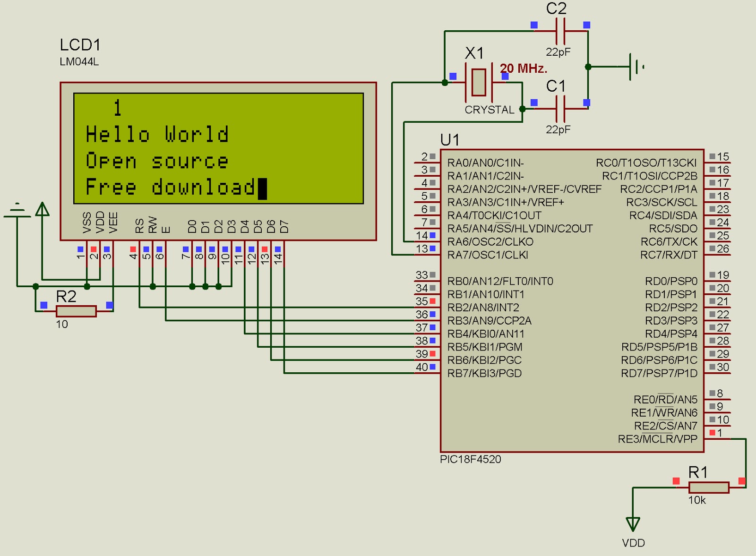756x556 pixels.
Task: Click the CRYSTAL text label
Action: [x=490, y=110]
